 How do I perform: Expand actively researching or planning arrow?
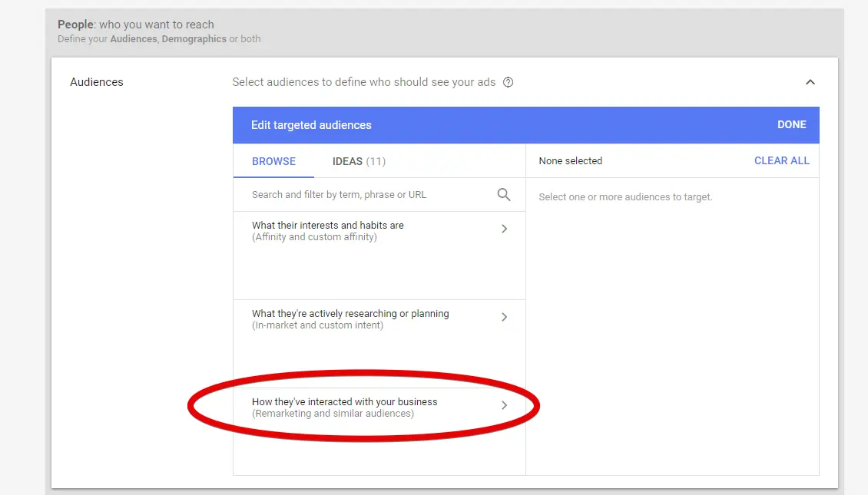click(504, 317)
